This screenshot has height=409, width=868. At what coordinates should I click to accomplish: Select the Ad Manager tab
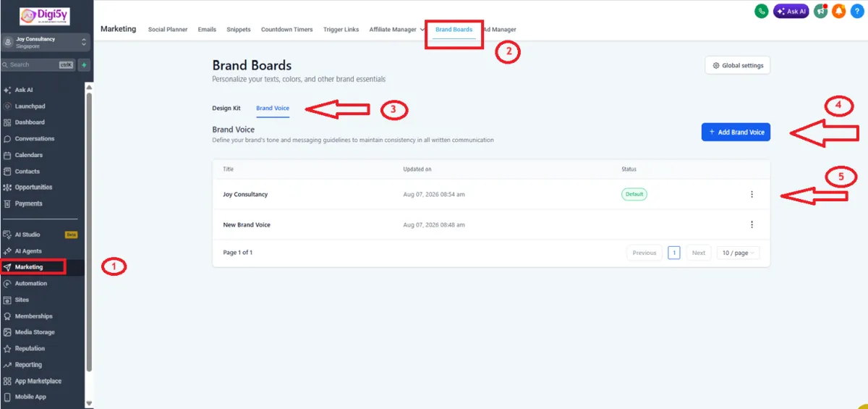(x=501, y=30)
